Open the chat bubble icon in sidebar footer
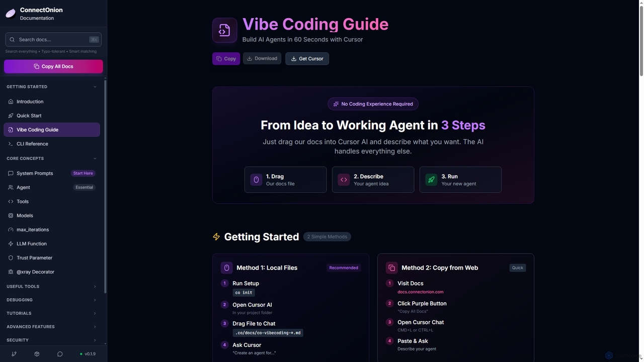Image resolution: width=644 pixels, height=362 pixels. tap(60, 354)
